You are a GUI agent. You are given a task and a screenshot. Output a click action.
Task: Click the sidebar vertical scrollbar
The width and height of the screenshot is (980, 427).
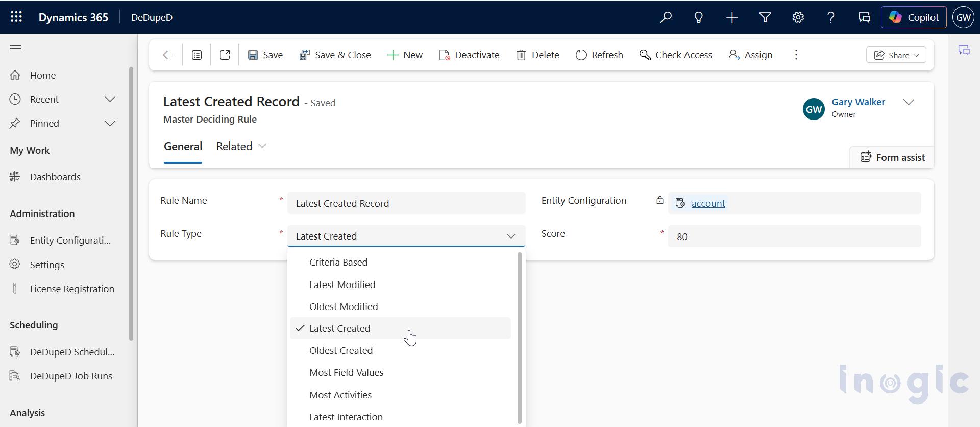(x=131, y=203)
